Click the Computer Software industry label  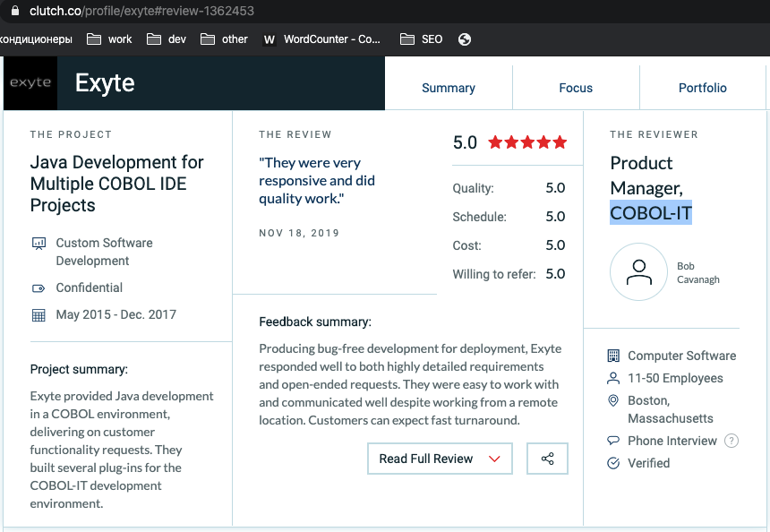[x=681, y=356]
